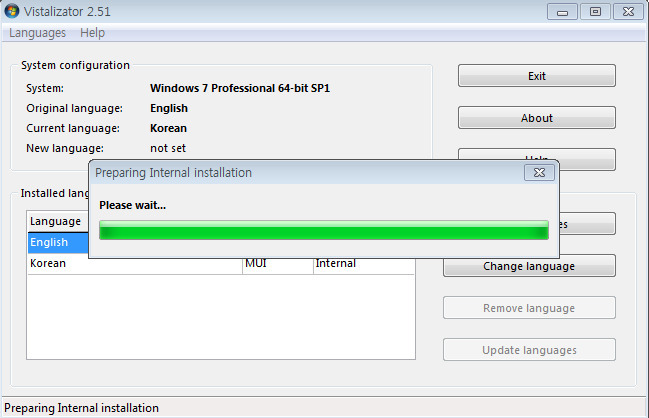Click the 'Please wait...' label
This screenshot has height=418, width=649.
pos(132,205)
